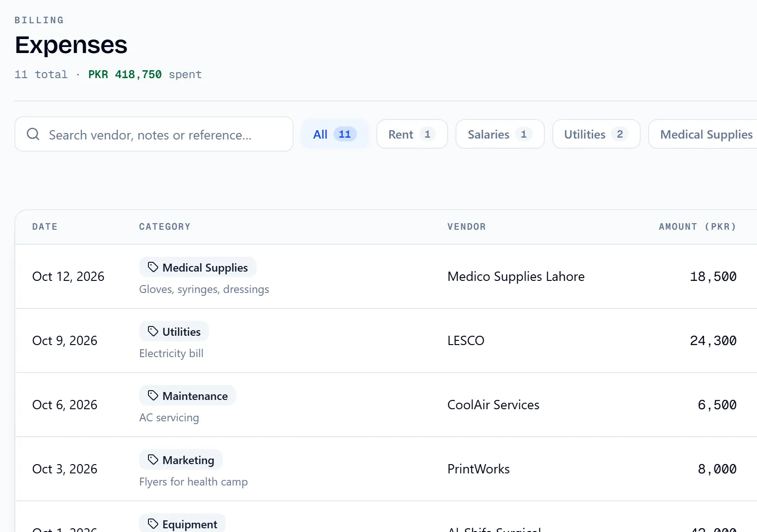Click the 8,000 amount cell

(x=717, y=469)
